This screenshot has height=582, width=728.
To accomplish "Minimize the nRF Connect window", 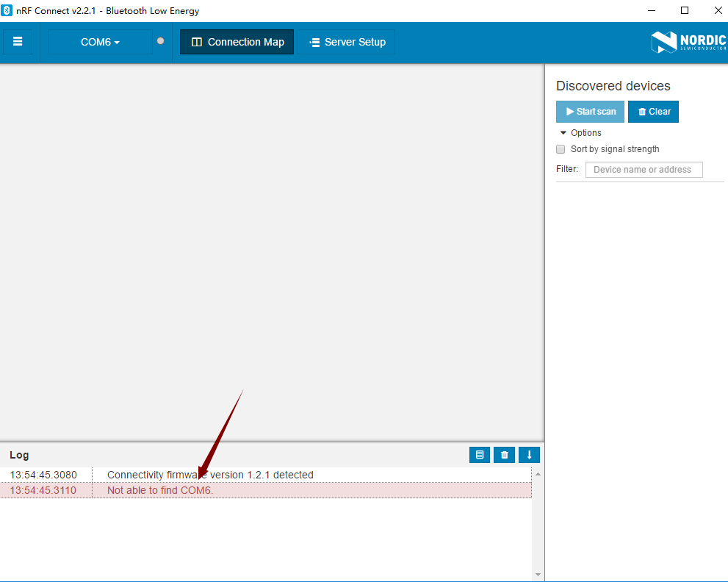I will pyautogui.click(x=652, y=11).
